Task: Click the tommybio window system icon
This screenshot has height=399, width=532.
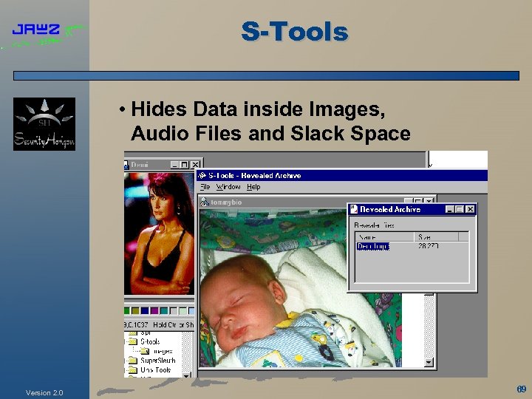Action: tap(204, 202)
